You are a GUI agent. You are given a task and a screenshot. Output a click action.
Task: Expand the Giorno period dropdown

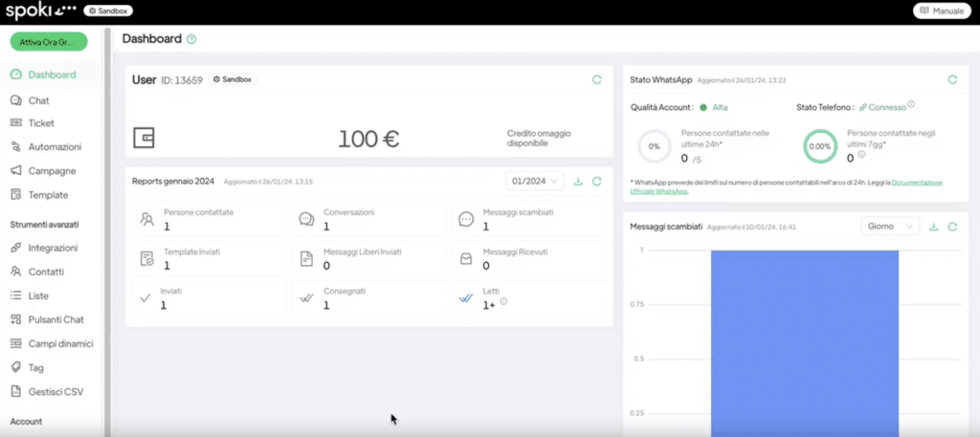point(889,227)
